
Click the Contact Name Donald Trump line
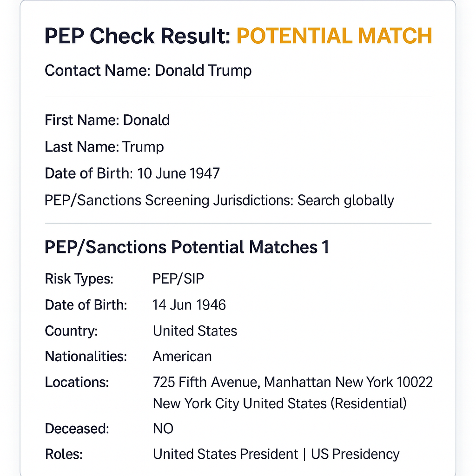148,71
